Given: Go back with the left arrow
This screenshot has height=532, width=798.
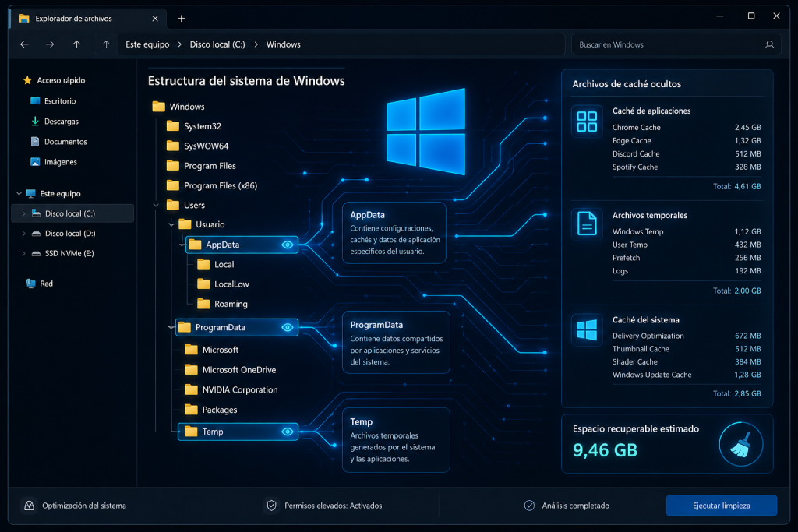Looking at the screenshot, I should click(24, 44).
